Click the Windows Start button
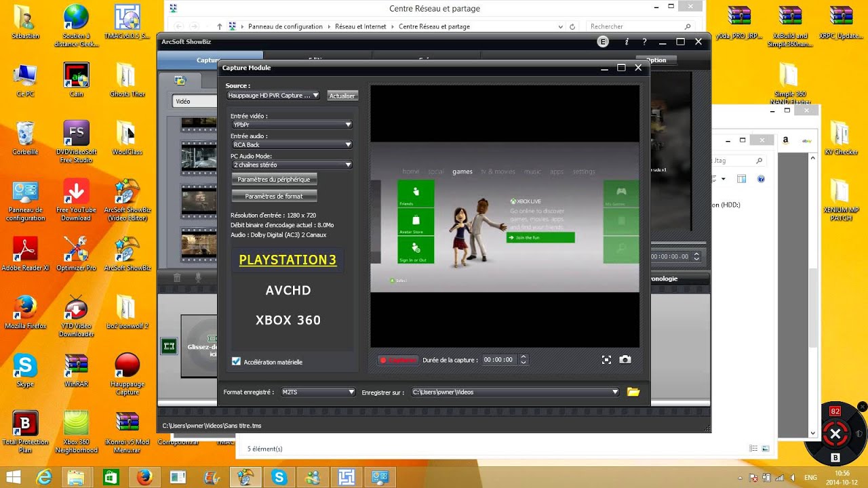This screenshot has width=868, height=488. click(14, 477)
